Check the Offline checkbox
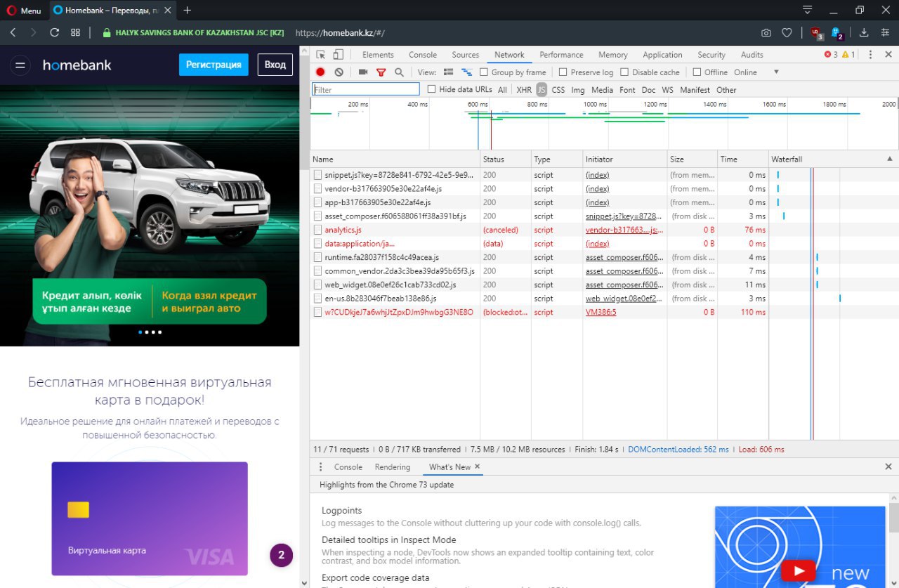 [x=697, y=72]
